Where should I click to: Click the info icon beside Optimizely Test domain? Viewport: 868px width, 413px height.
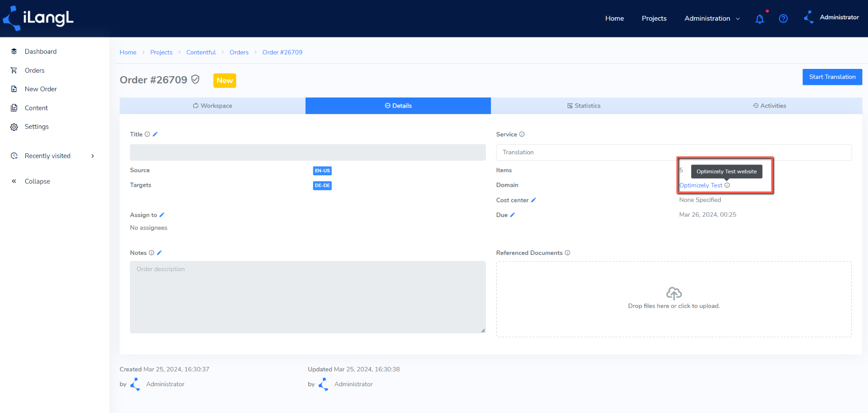[x=727, y=185]
